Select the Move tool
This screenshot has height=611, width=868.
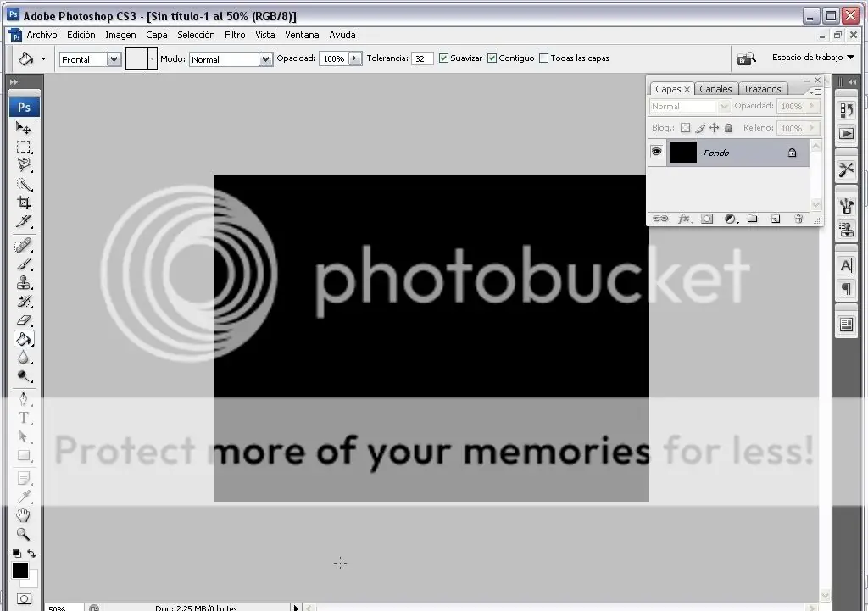(x=23, y=128)
